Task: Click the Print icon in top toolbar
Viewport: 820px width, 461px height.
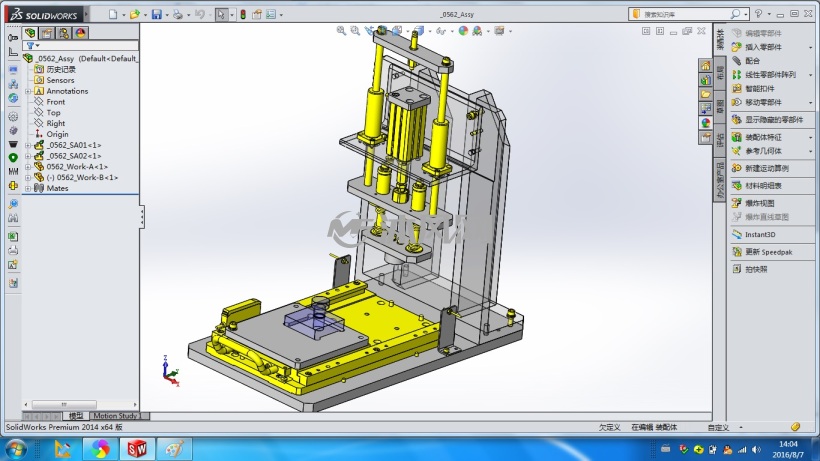Action: click(178, 15)
